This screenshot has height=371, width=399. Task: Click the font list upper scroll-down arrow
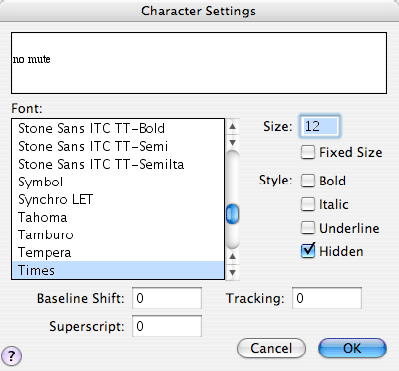point(233,142)
